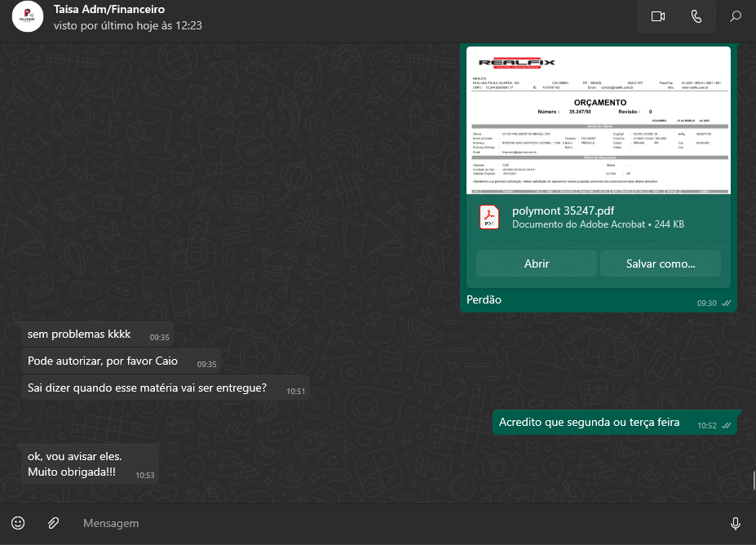Select the 'Acredito que segunda ou terça feira' message
Image resolution: width=756 pixels, height=545 pixels.
pyautogui.click(x=590, y=423)
